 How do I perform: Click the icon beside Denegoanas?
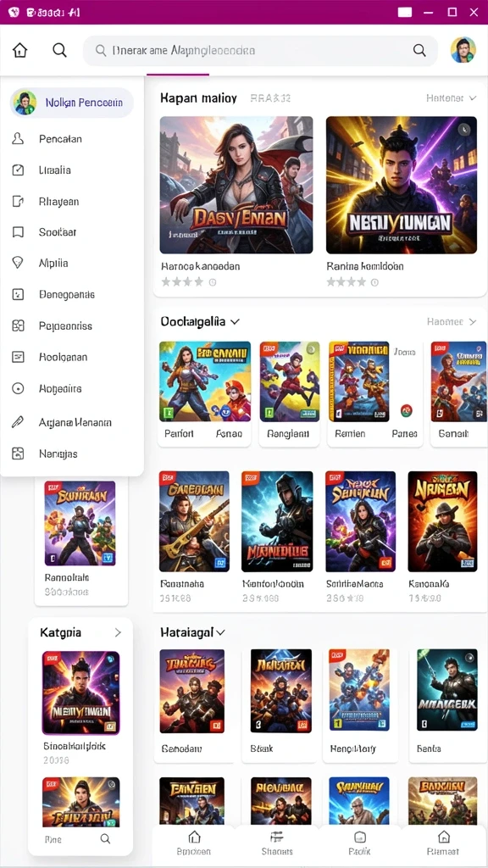click(x=18, y=294)
